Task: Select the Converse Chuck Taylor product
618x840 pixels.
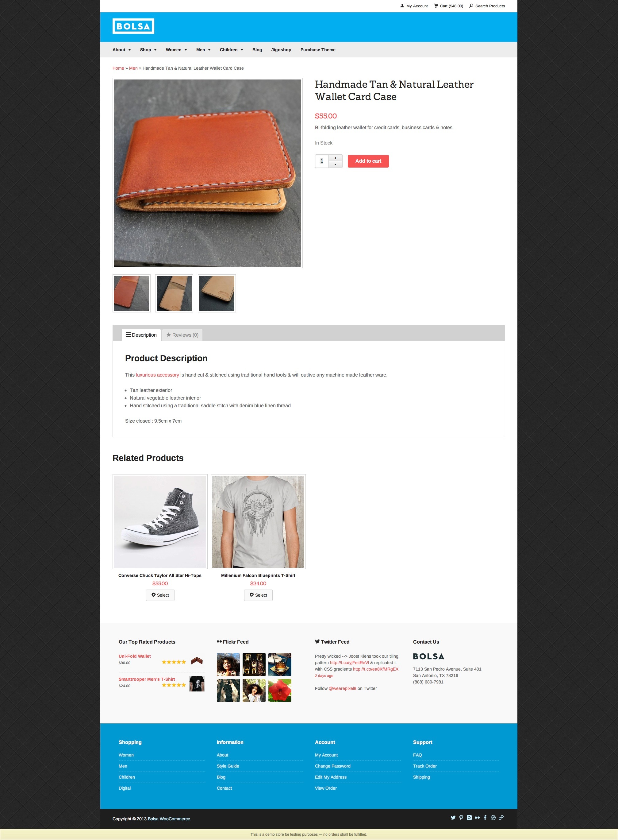Action: pyautogui.click(x=160, y=595)
